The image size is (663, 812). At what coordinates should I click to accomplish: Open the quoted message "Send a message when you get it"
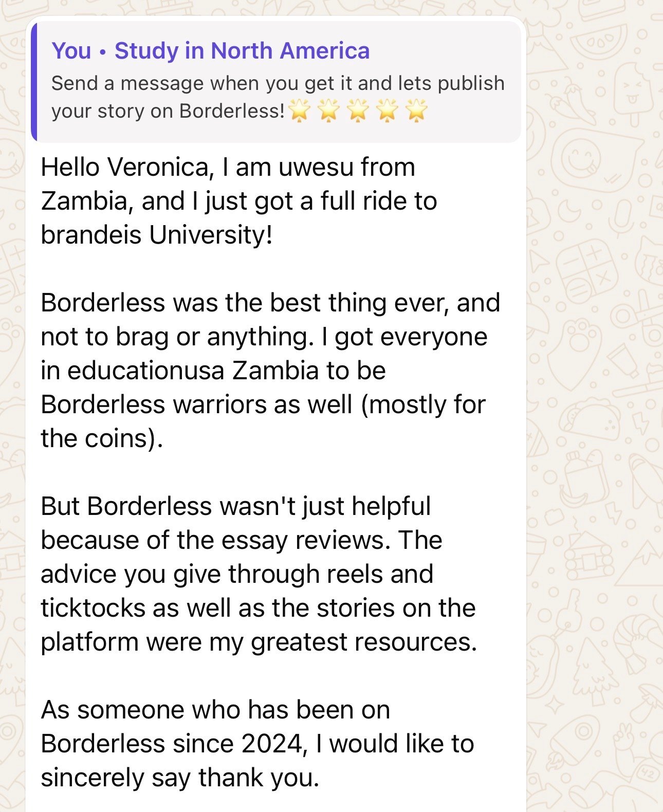click(278, 83)
